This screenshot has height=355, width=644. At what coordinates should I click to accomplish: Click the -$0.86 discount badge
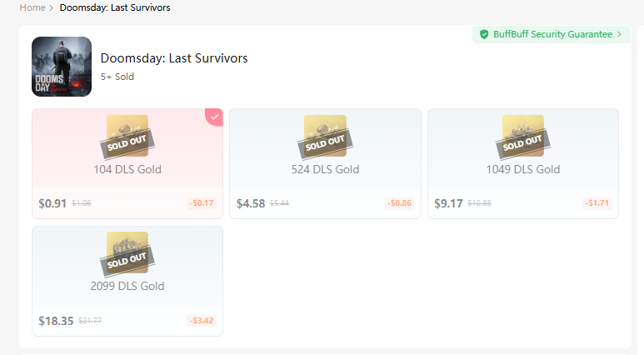pyautogui.click(x=399, y=203)
